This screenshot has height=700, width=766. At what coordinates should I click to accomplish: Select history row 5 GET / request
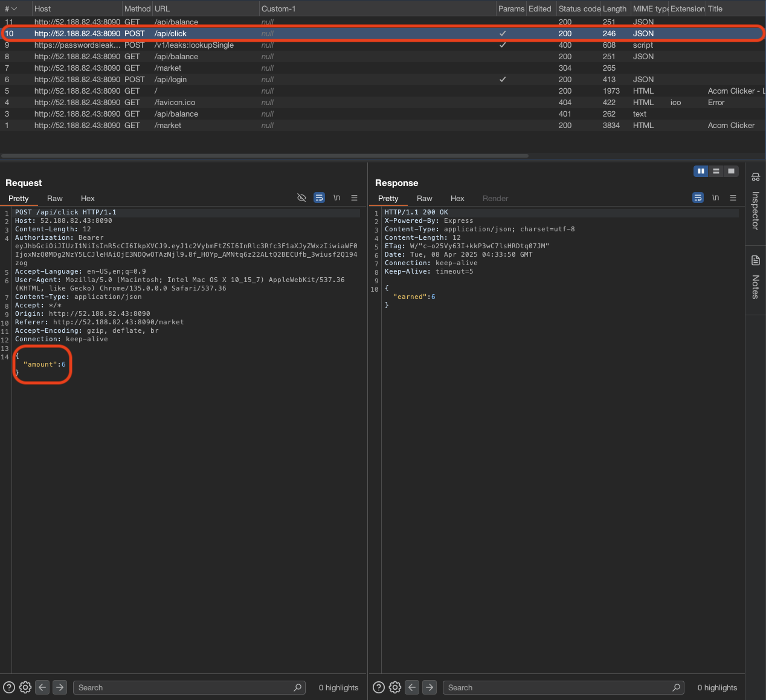[383, 91]
